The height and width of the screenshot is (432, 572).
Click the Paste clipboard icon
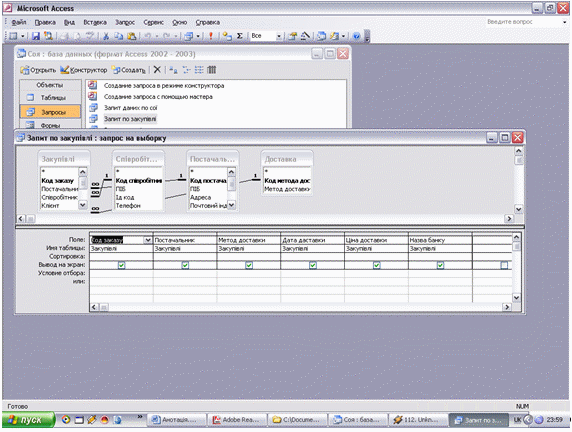point(132,36)
